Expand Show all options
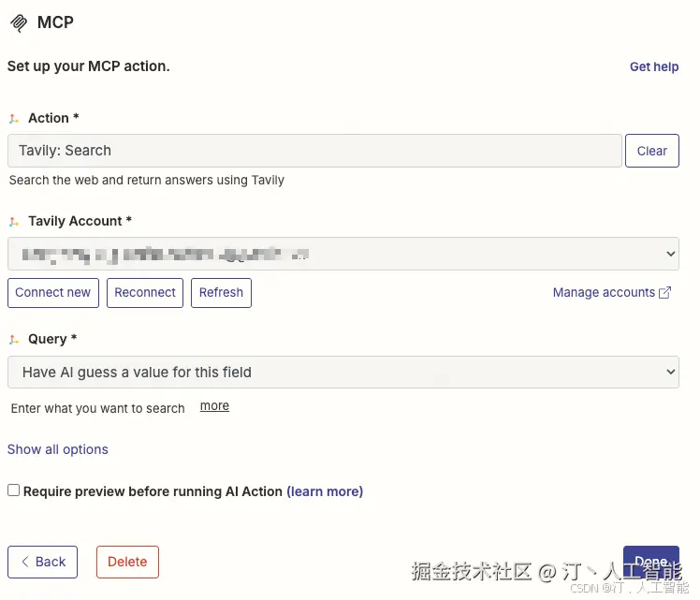 tap(58, 449)
